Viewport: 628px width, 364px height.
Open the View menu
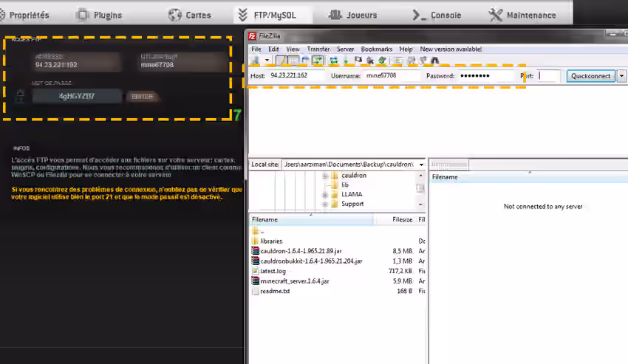tap(293, 49)
